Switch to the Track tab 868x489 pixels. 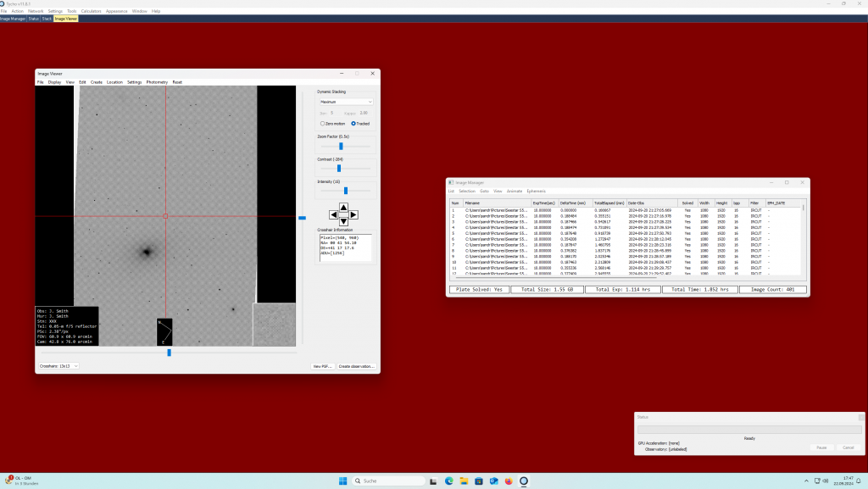click(47, 18)
